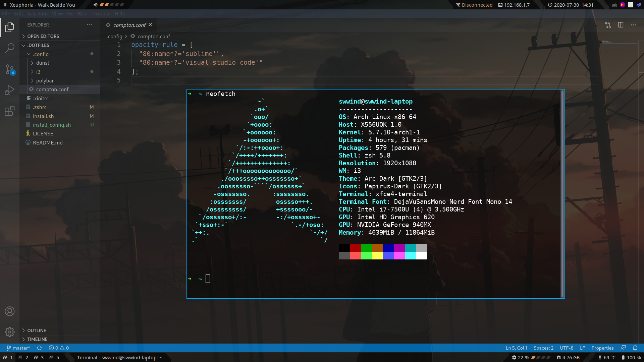Click the Synchronize Changes icon
Viewport: 644px width, 362px height.
[39, 348]
